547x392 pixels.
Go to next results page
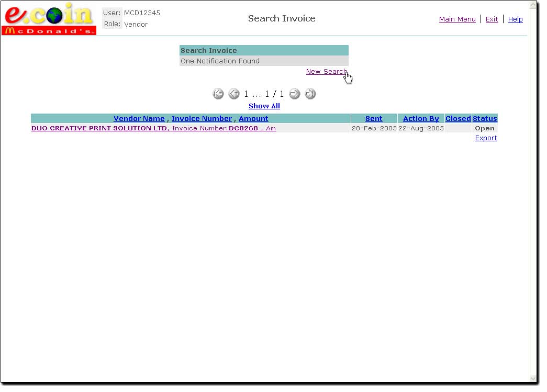click(x=295, y=94)
